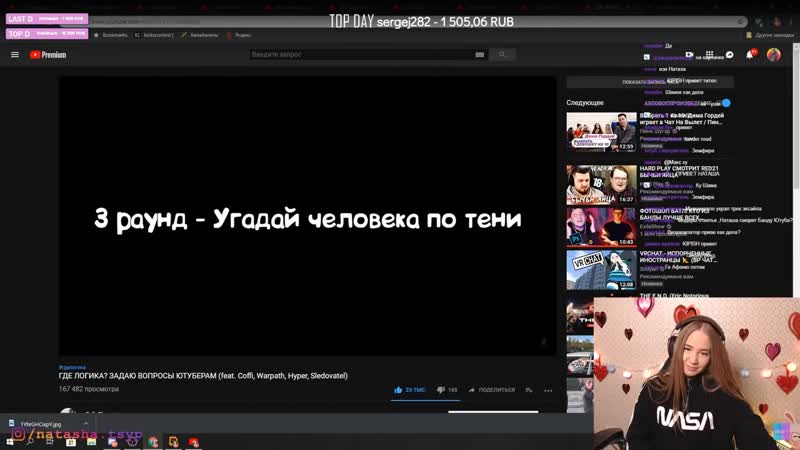Viewport: 800px width, 450px height.
Task: Open the three-dot more actions menu
Action: (548, 390)
